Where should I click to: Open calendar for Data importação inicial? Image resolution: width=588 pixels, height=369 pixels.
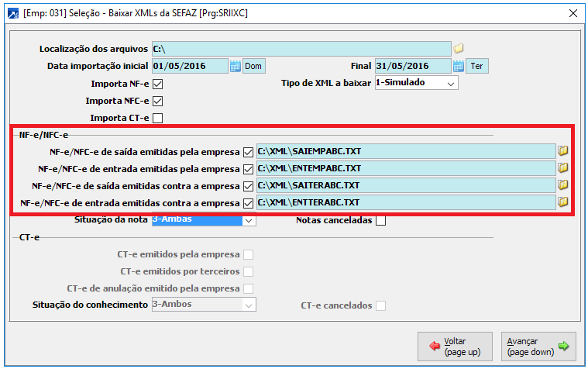(x=236, y=66)
